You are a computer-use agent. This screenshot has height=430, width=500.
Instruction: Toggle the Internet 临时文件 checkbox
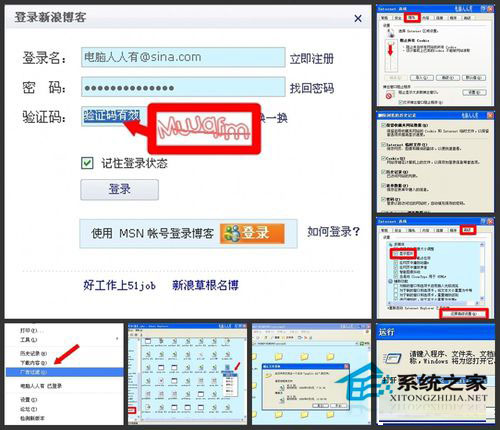[383, 145]
